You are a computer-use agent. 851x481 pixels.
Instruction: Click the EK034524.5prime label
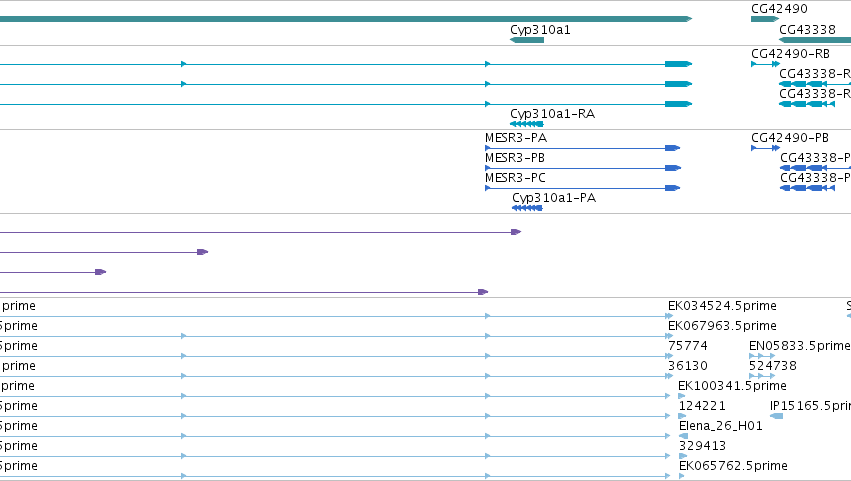722,306
